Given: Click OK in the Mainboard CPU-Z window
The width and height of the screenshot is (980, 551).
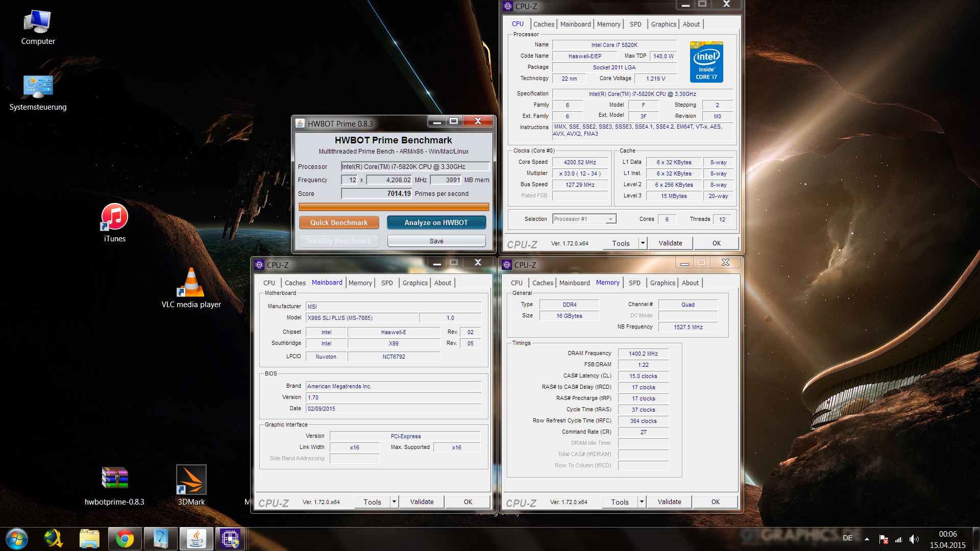Looking at the screenshot, I should pos(468,502).
